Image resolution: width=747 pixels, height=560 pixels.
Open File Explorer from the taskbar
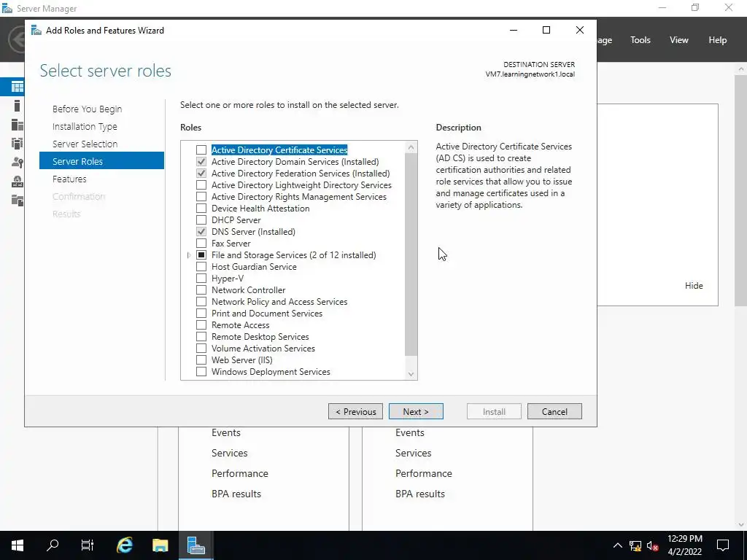click(160, 545)
